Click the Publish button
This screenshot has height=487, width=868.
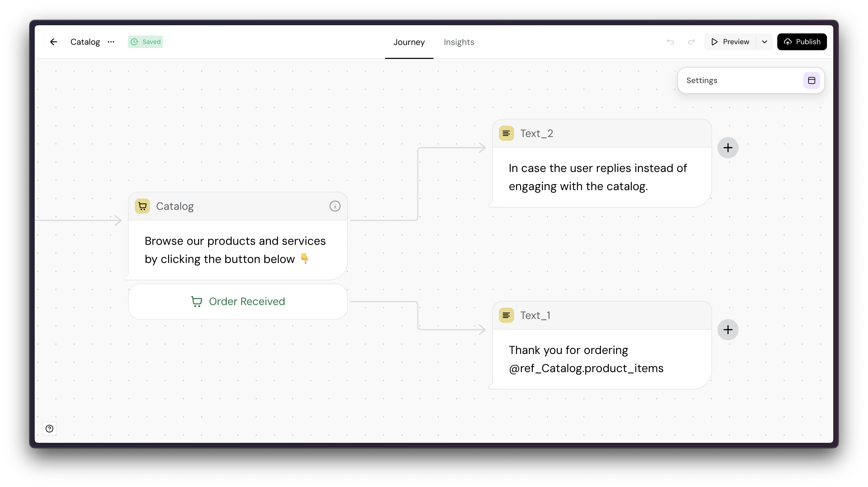(x=802, y=42)
